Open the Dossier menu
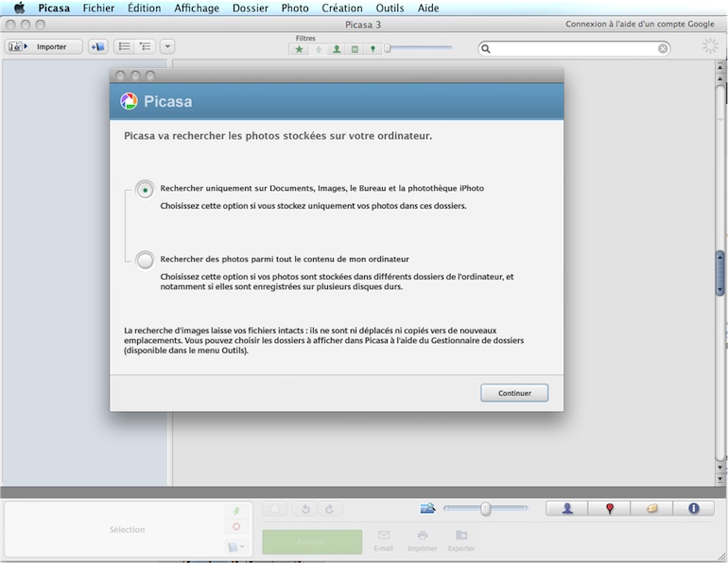 [251, 8]
